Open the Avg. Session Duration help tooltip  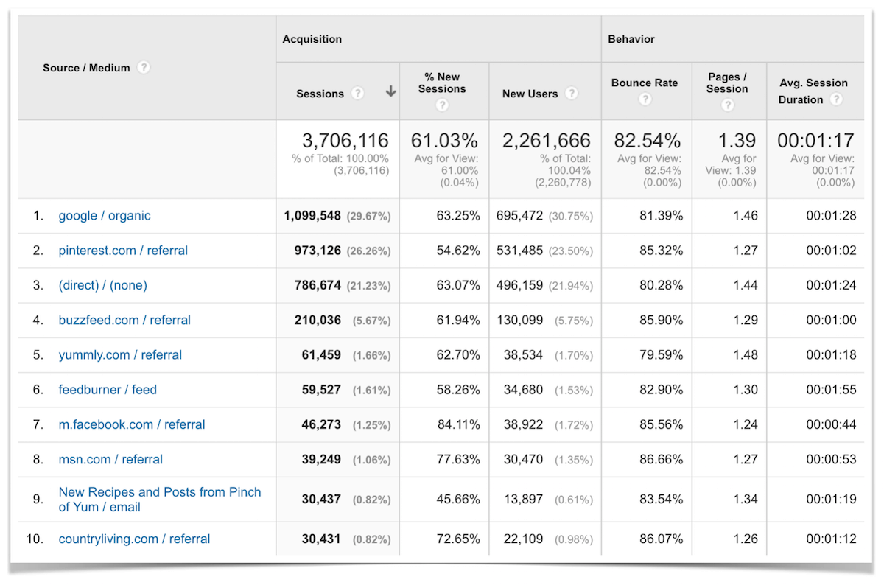[838, 100]
